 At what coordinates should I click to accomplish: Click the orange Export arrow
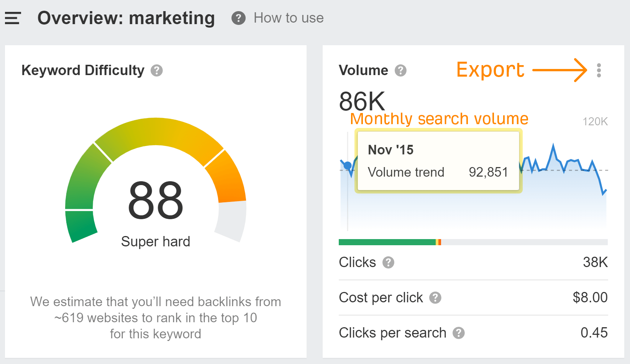click(559, 70)
